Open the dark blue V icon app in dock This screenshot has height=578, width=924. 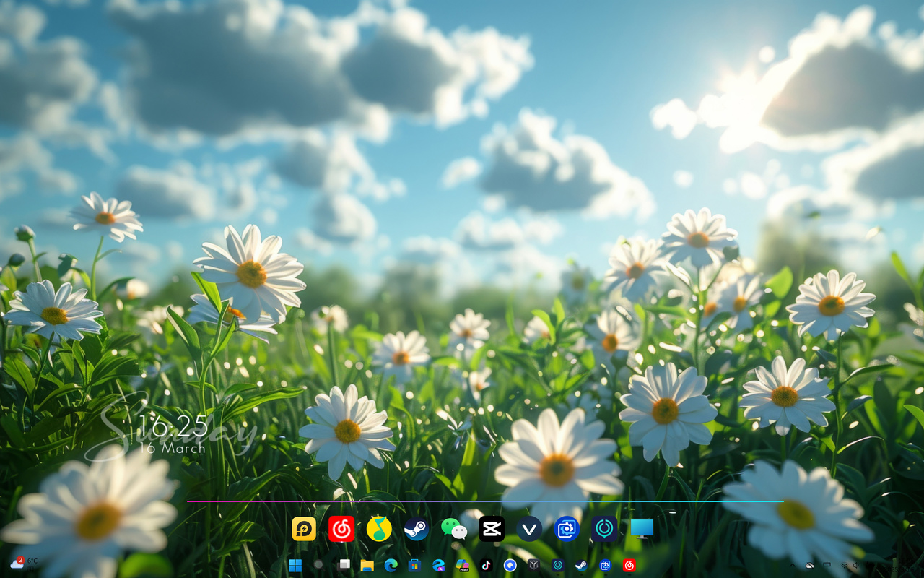[x=529, y=529]
